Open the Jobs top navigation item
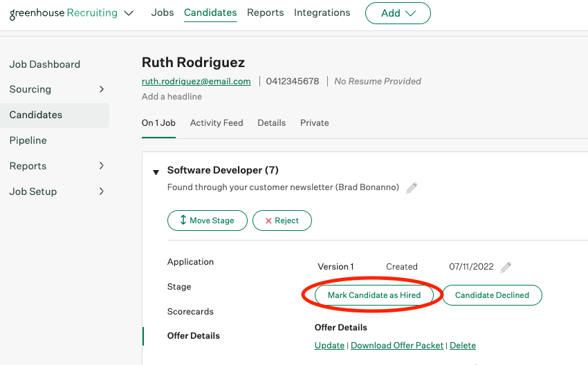Viewport: 588px width, 365px height. coord(163,12)
